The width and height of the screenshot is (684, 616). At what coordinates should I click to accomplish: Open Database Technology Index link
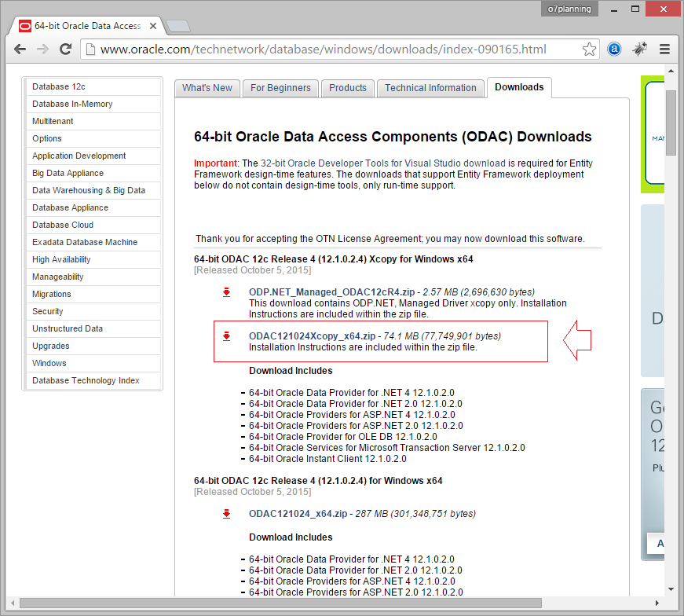93,381
